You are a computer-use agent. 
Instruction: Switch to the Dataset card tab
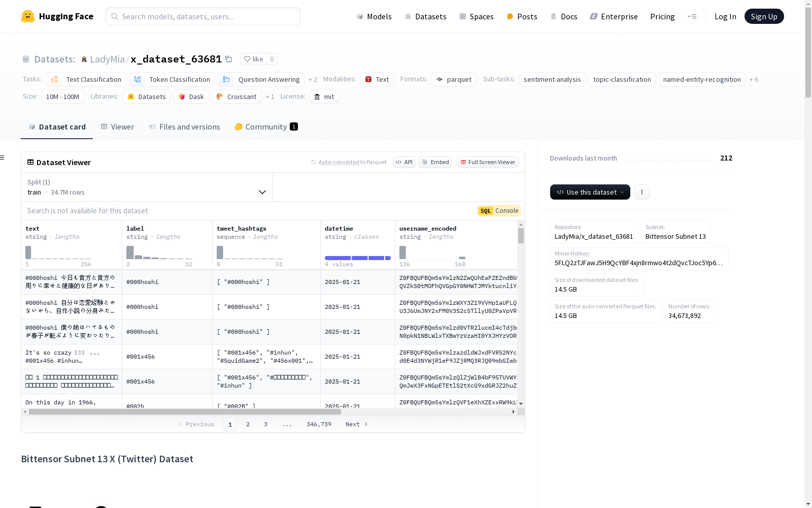57,126
